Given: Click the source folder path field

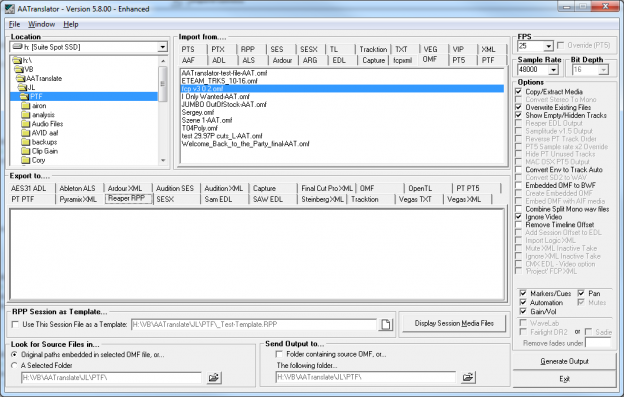Looking at the screenshot, I should point(111,378).
